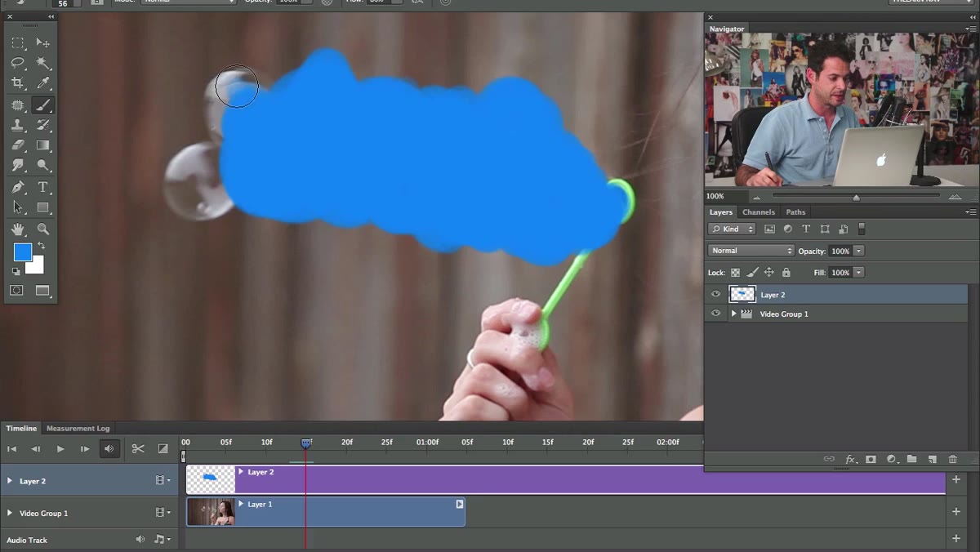Toggle visibility of Video Group 1
This screenshot has height=552, width=980.
pos(716,314)
